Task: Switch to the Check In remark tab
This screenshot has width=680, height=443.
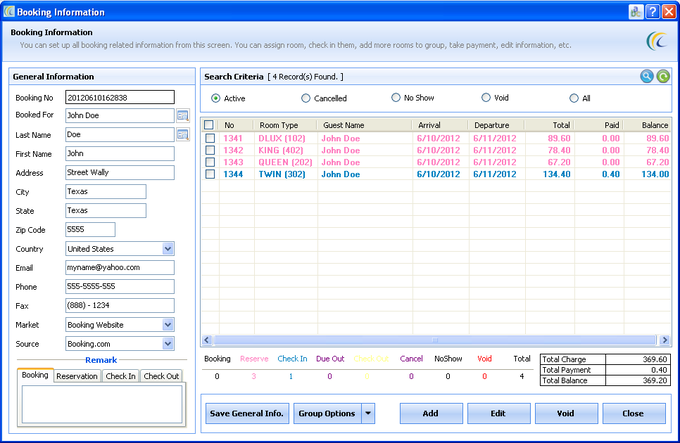Action: pos(121,376)
